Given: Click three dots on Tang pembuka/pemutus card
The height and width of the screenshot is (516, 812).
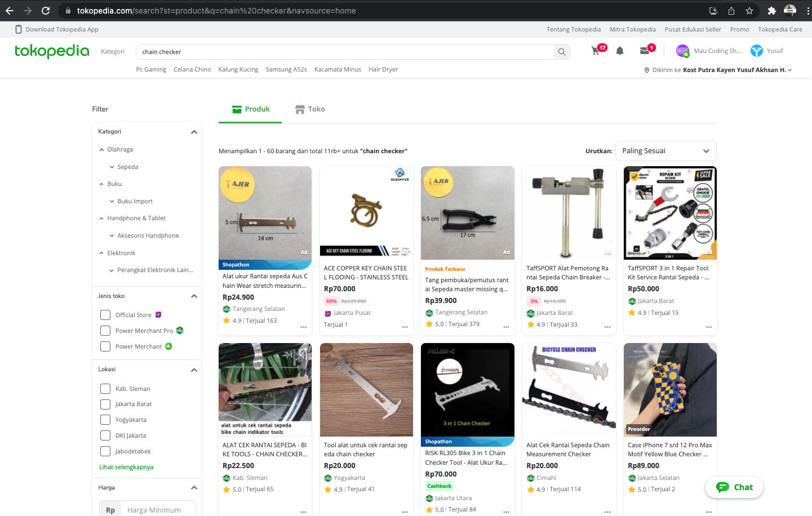Looking at the screenshot, I should pos(506,327).
